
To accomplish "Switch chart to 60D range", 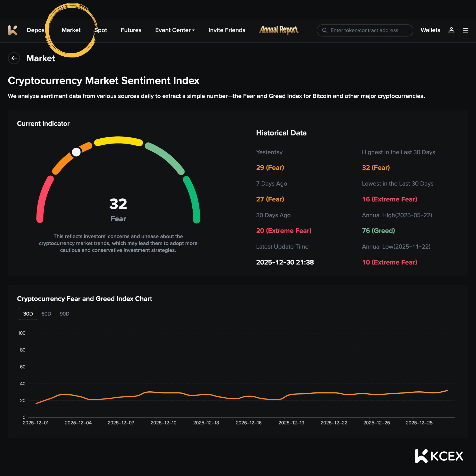I will (x=46, y=314).
